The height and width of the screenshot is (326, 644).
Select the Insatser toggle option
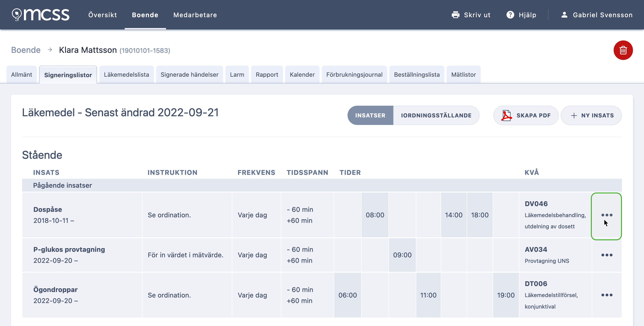point(370,115)
